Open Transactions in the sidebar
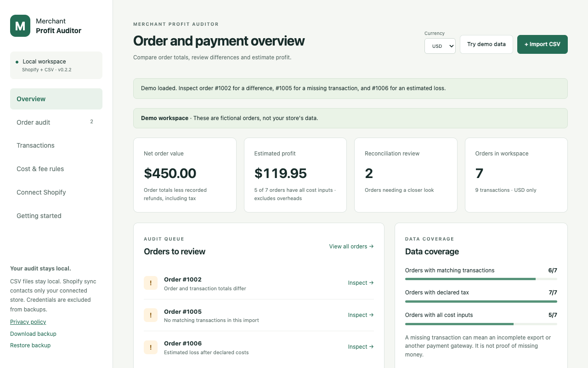Screen dimensions: 588x368 56,145
